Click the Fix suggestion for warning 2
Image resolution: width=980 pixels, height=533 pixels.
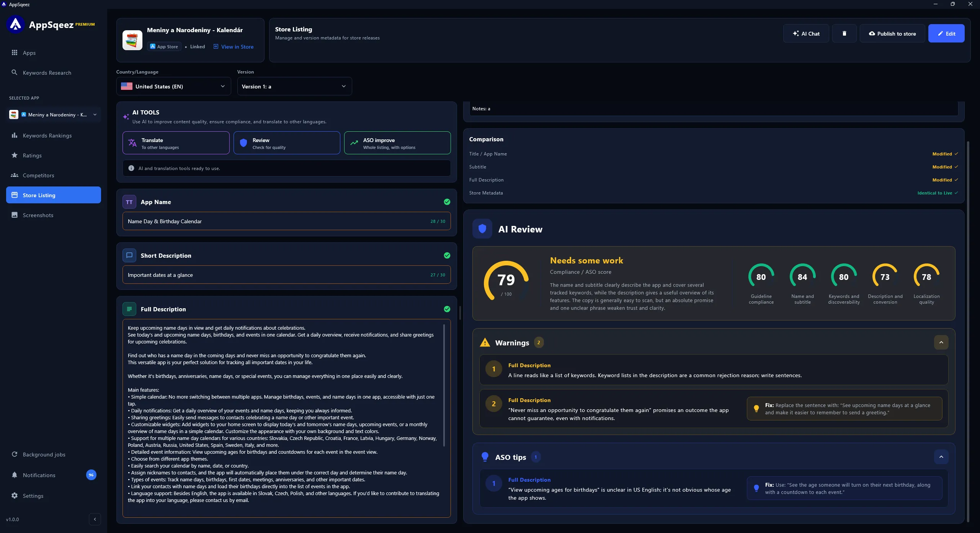pos(844,409)
